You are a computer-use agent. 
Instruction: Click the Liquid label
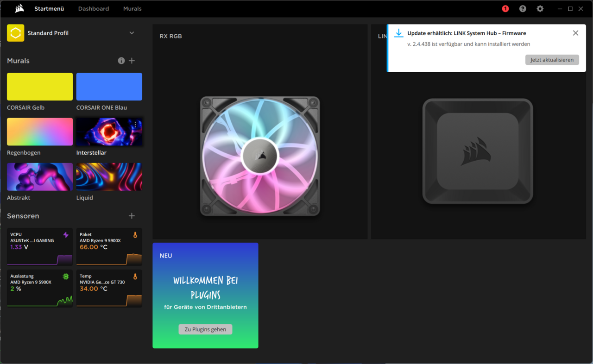85,197
